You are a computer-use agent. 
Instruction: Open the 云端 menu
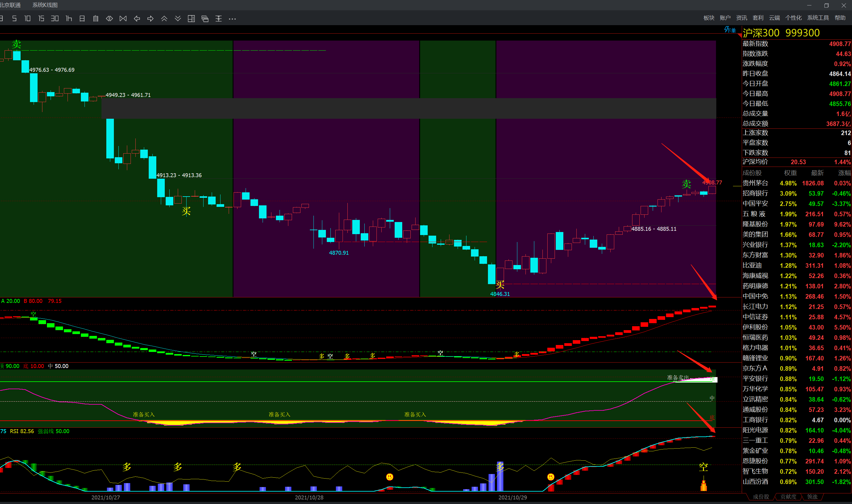tap(774, 18)
